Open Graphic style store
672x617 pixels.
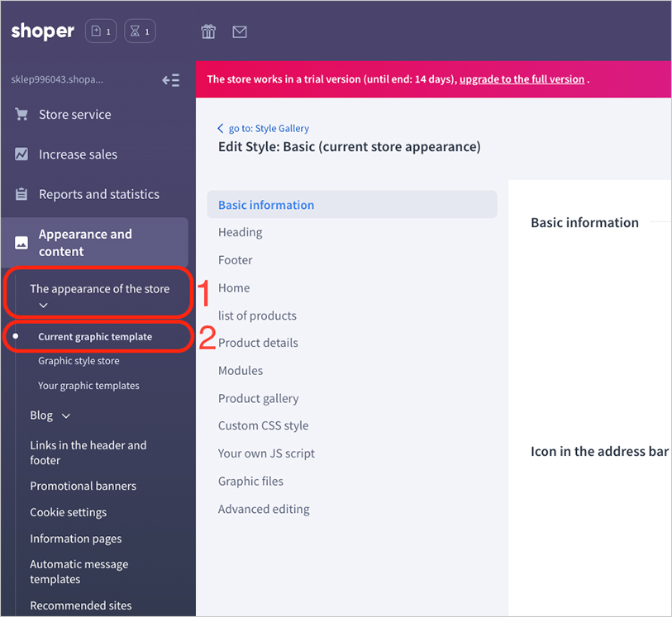pos(79,360)
